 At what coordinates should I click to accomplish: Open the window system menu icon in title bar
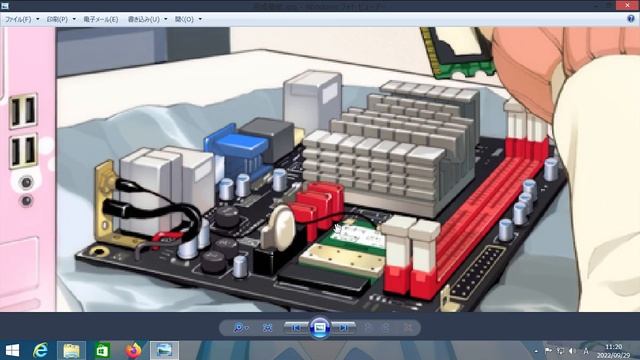[x=5, y=6]
